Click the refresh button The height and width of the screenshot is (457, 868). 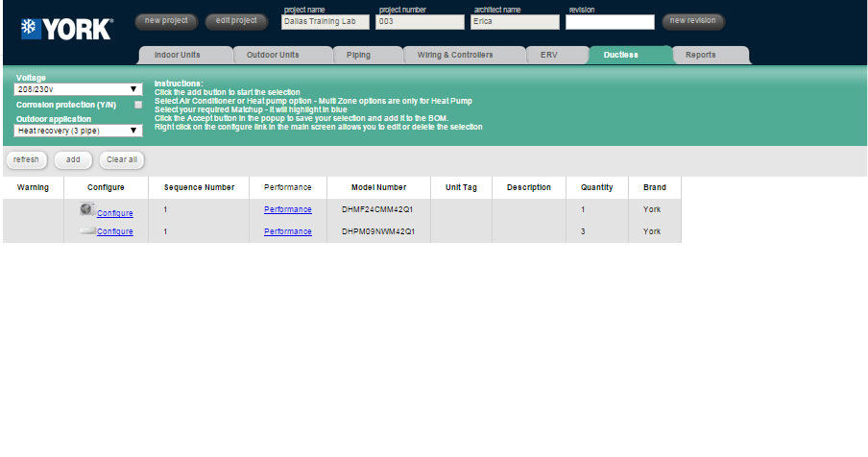tap(26, 159)
